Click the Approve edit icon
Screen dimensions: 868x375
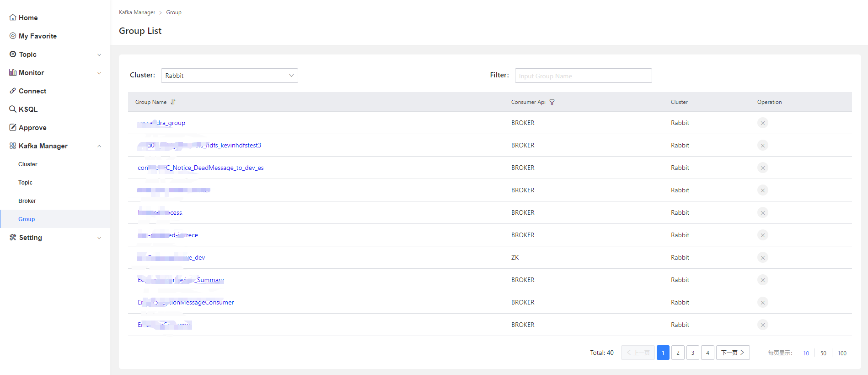tap(13, 128)
